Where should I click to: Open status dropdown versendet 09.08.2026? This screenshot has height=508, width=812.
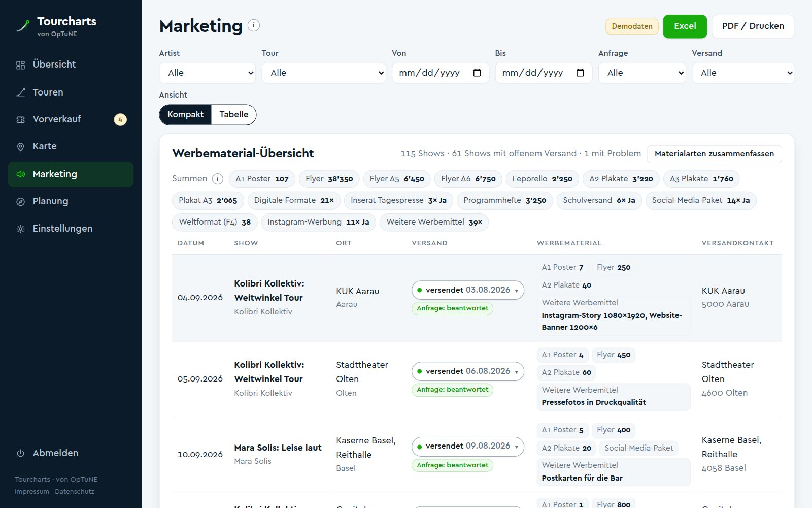coord(468,446)
